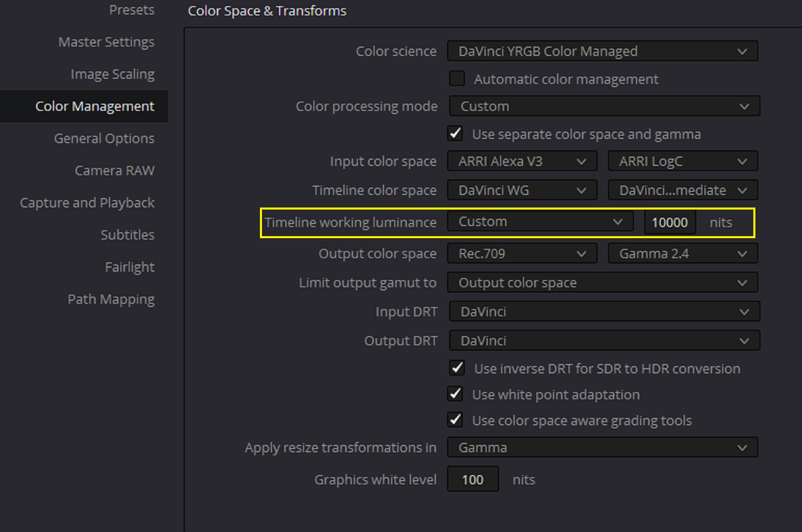Switch to Camera RAW settings
The height and width of the screenshot is (532, 802).
coord(114,170)
